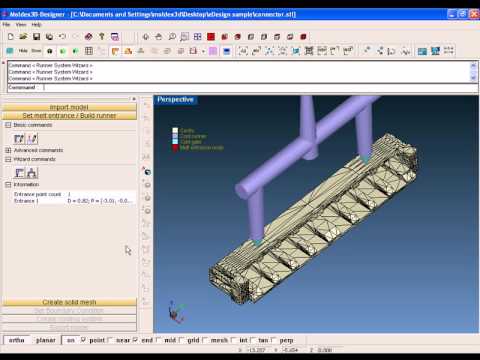Click the Perspective viewport label
Screen dimensions: 480x360
click(x=175, y=100)
